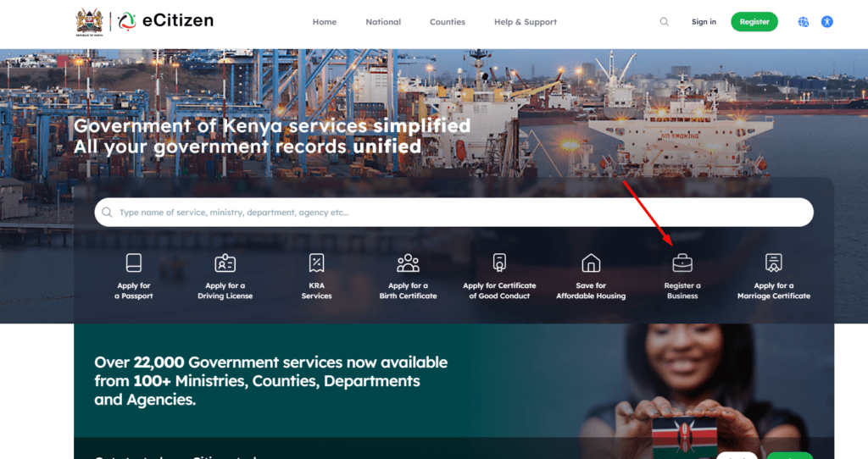
Task: Click the Certificate of Good Conduct icon
Action: (x=499, y=263)
